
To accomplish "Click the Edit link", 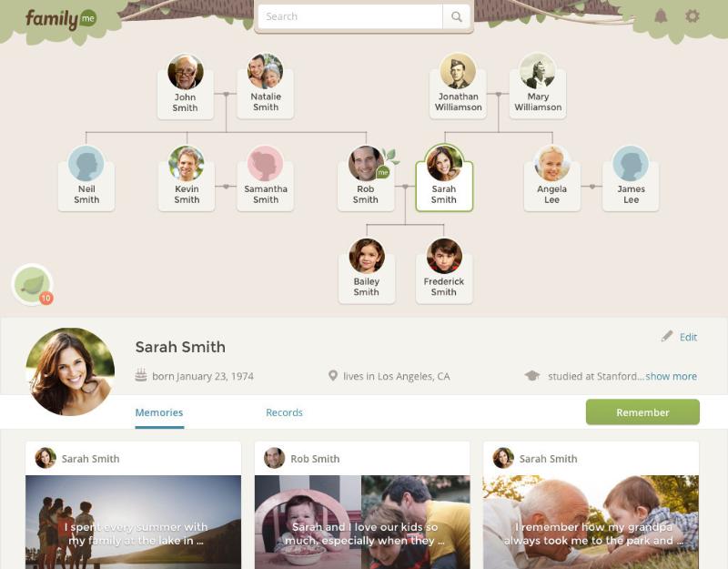I will [688, 337].
